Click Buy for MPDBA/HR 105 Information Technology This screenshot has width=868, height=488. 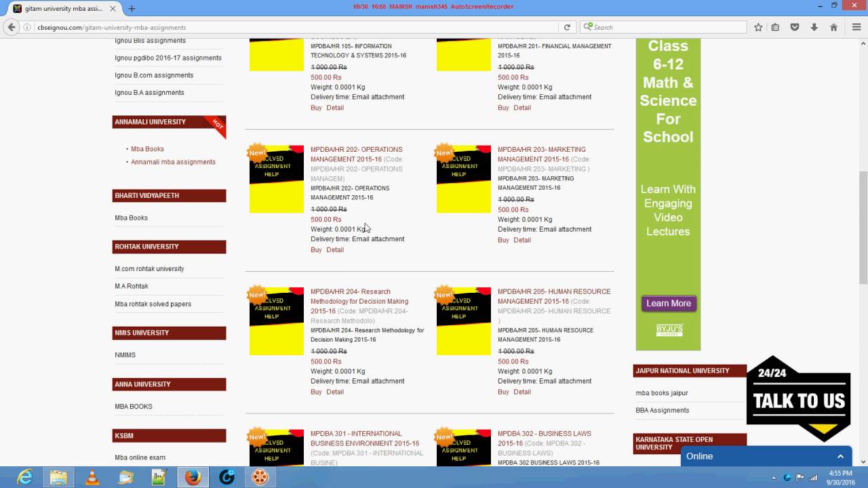(316, 108)
